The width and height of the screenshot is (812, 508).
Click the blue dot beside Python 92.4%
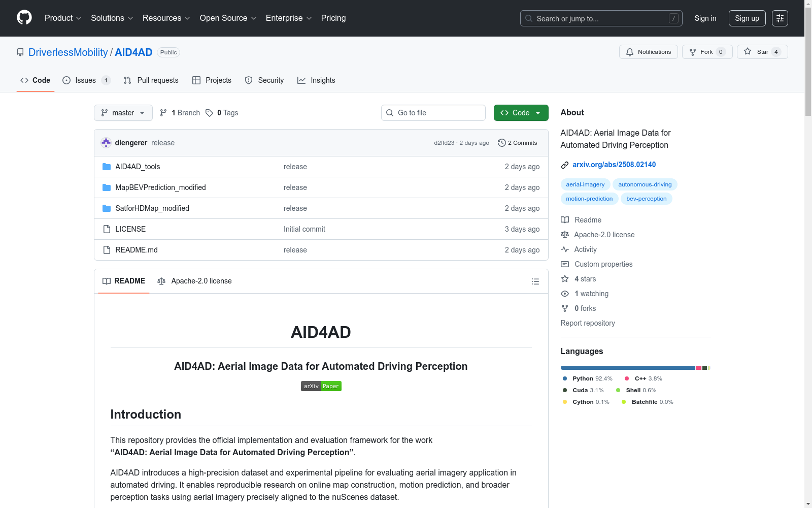[565, 378]
